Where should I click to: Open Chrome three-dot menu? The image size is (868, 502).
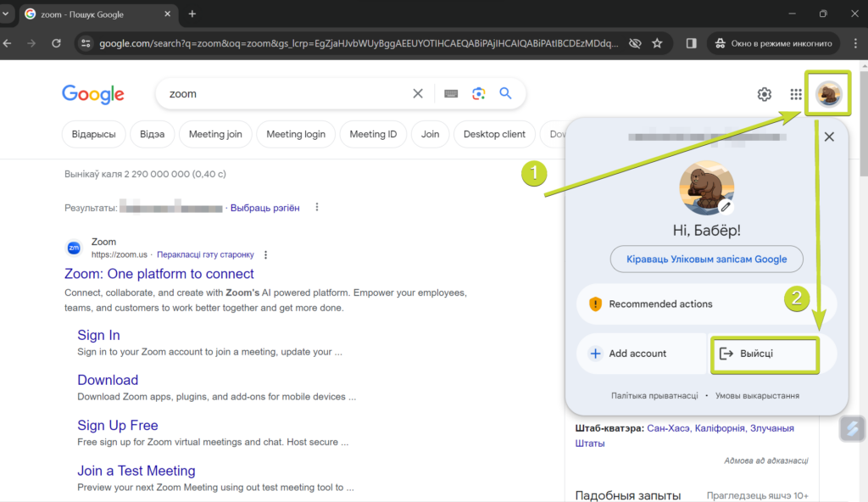coord(855,43)
